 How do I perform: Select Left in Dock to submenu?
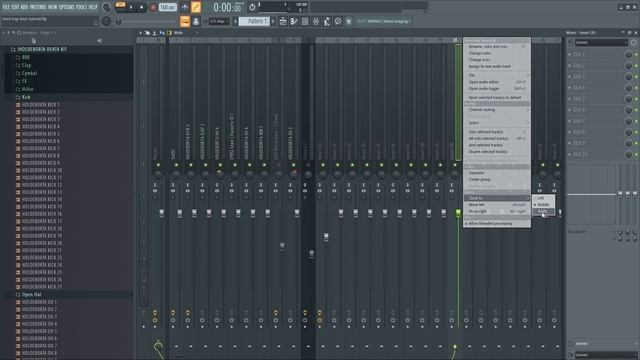click(544, 198)
